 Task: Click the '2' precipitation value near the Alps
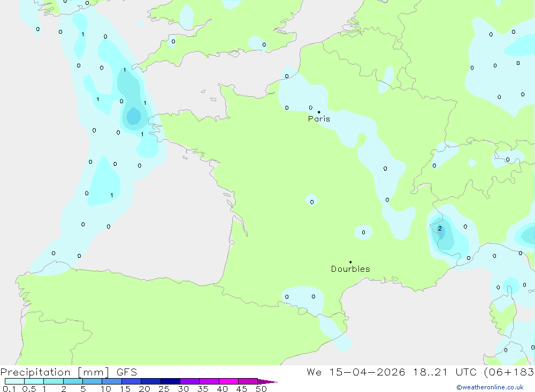[x=440, y=228]
